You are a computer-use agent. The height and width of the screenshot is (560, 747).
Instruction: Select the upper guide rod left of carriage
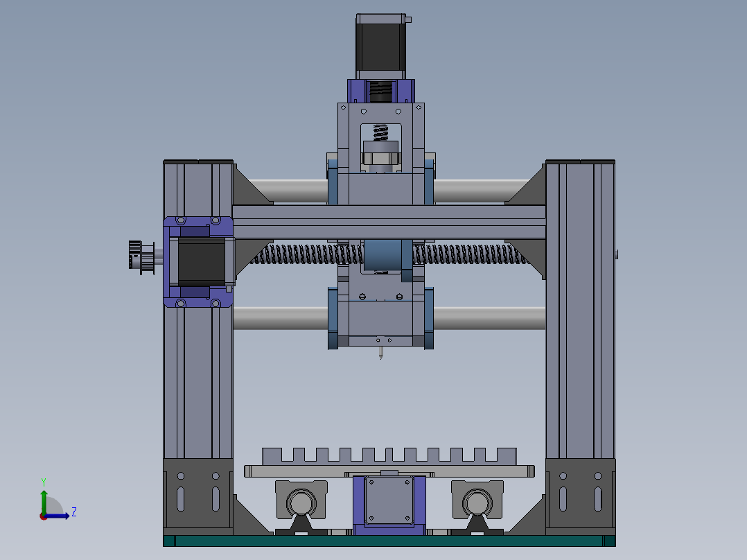[x=288, y=191]
